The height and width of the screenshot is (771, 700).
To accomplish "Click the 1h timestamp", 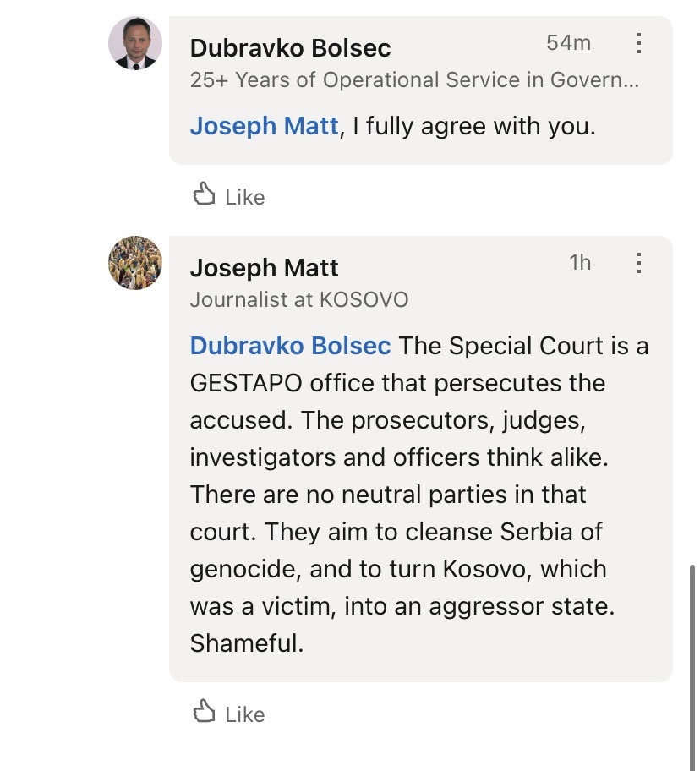I will point(580,263).
